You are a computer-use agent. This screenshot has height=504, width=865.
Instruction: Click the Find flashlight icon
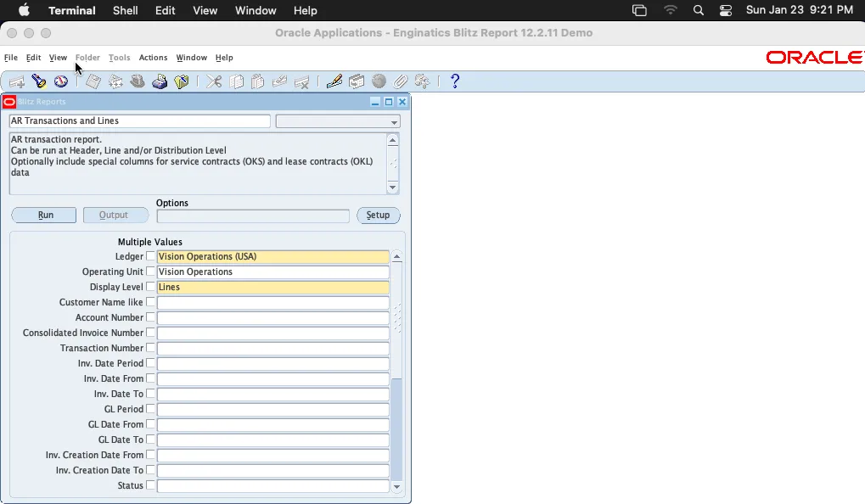pyautogui.click(x=38, y=81)
